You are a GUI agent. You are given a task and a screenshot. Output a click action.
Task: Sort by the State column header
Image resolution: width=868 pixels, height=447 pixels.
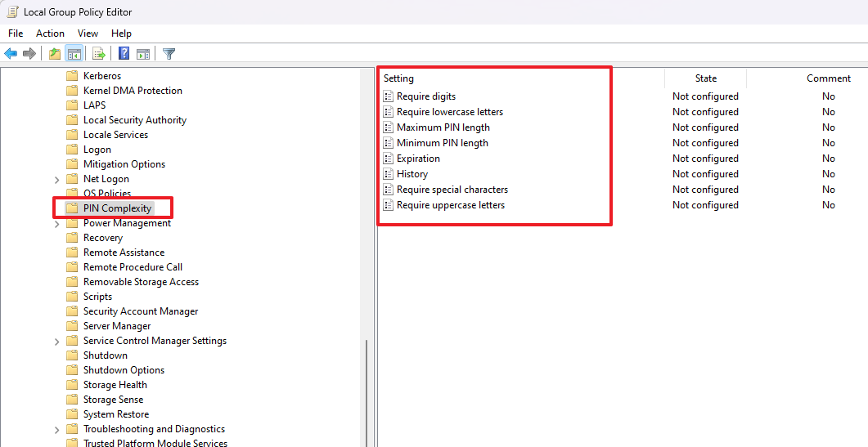[x=706, y=78]
